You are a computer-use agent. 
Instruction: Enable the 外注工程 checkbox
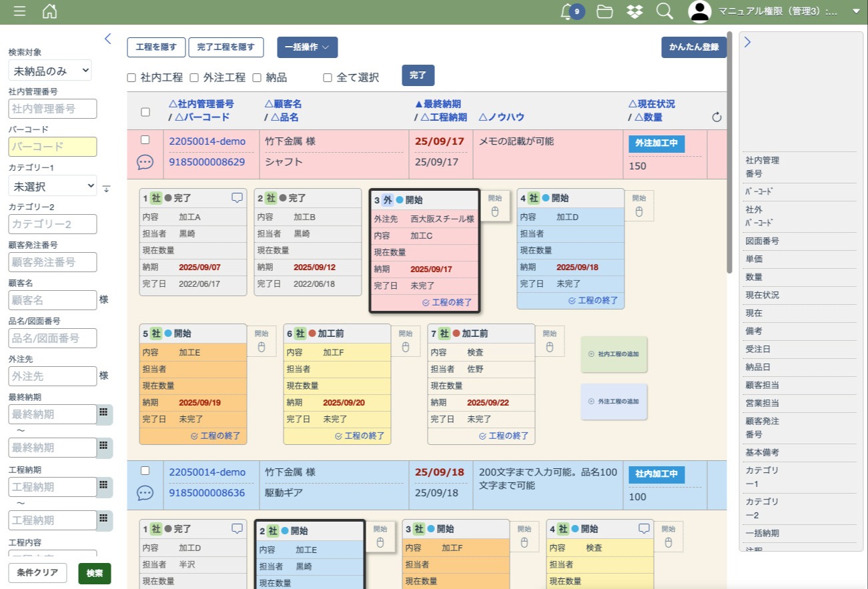click(194, 77)
